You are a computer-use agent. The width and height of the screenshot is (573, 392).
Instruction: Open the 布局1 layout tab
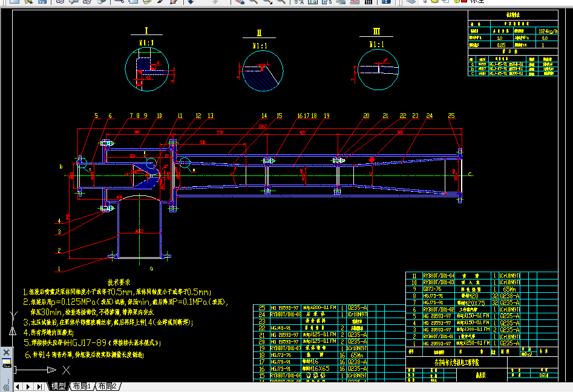coord(82,386)
